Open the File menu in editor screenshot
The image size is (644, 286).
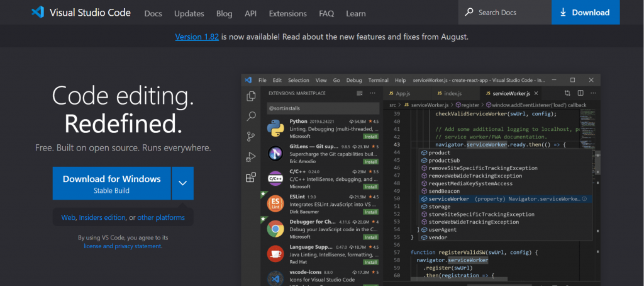click(262, 80)
